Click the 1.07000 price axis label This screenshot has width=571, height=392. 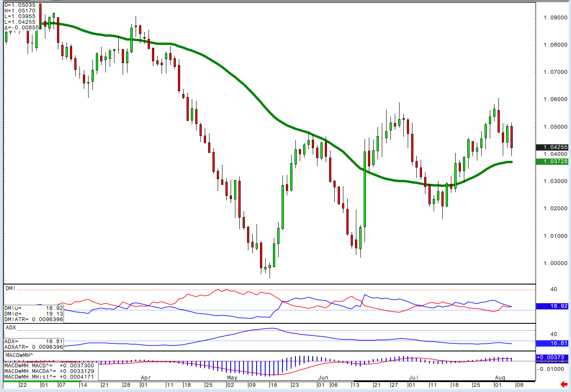[x=556, y=72]
